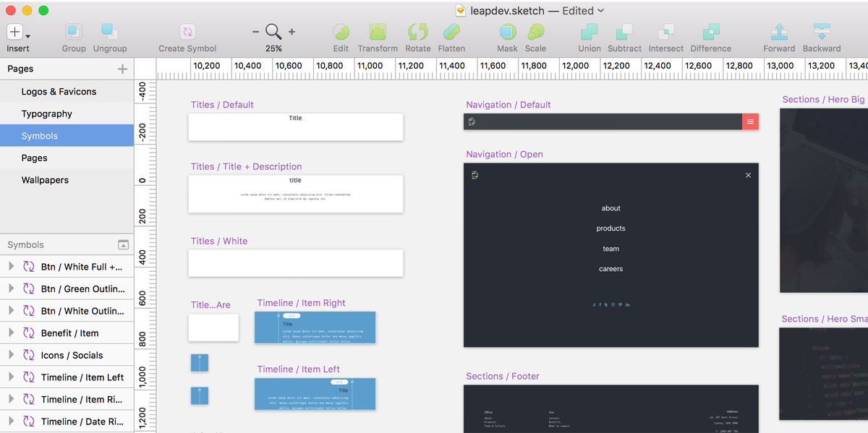This screenshot has width=868, height=433.
Task: Add a new page with plus button
Action: [x=122, y=69]
